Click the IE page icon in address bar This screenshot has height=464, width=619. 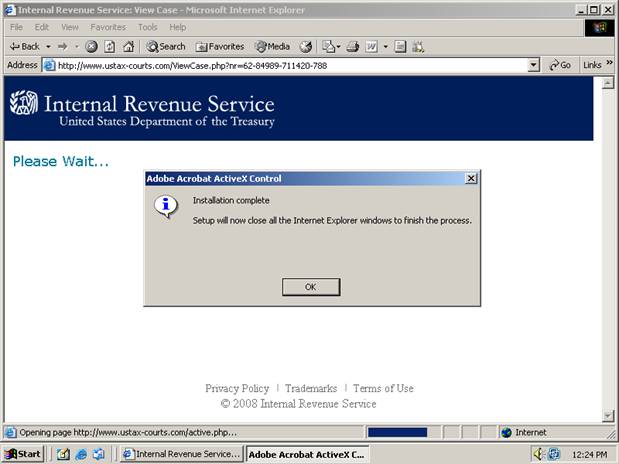49,65
